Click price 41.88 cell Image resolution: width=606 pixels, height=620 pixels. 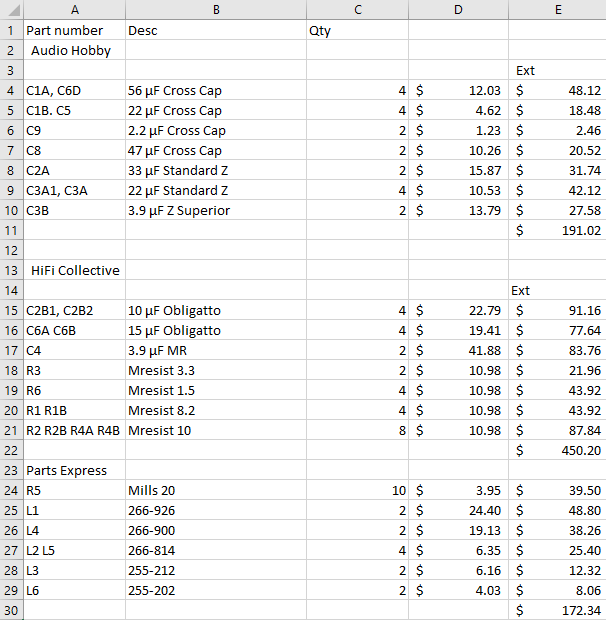click(458, 350)
